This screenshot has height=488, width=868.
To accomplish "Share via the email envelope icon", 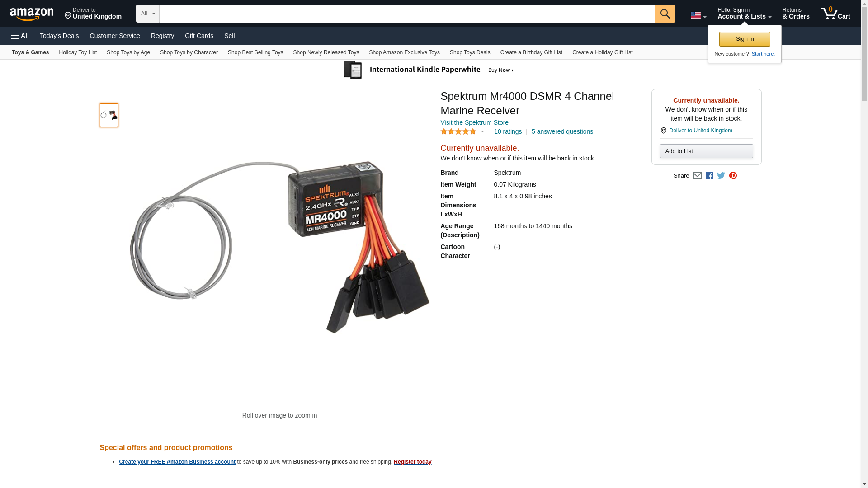I will pyautogui.click(x=697, y=176).
